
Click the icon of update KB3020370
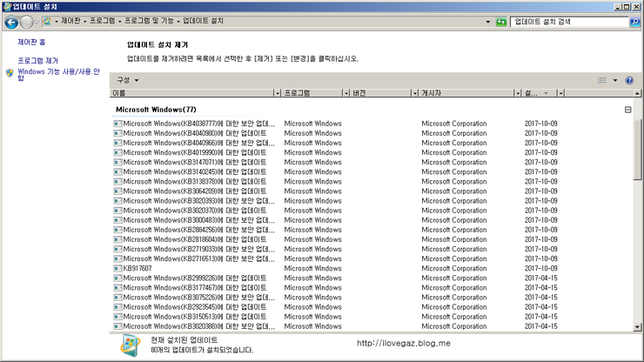[117, 211]
